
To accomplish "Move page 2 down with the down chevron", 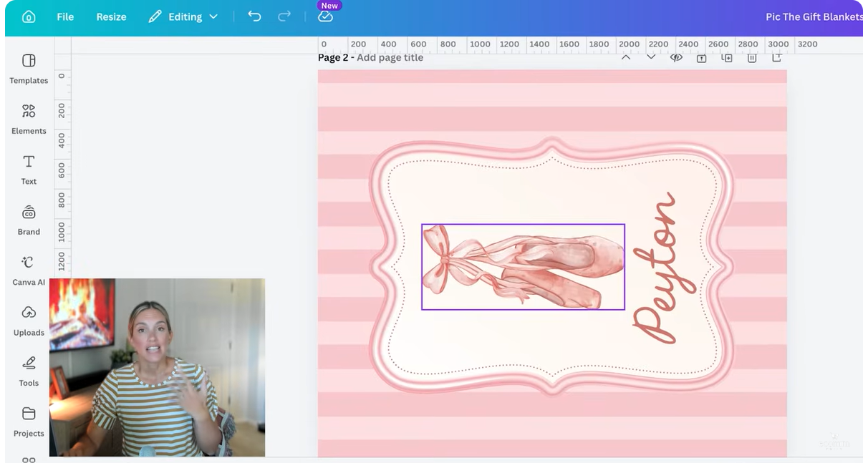I will tap(651, 57).
